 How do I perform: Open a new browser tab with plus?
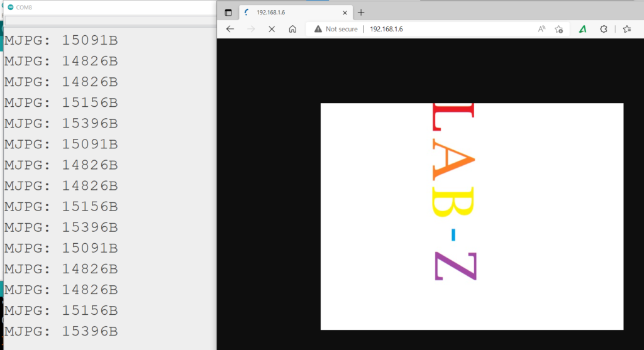click(361, 13)
